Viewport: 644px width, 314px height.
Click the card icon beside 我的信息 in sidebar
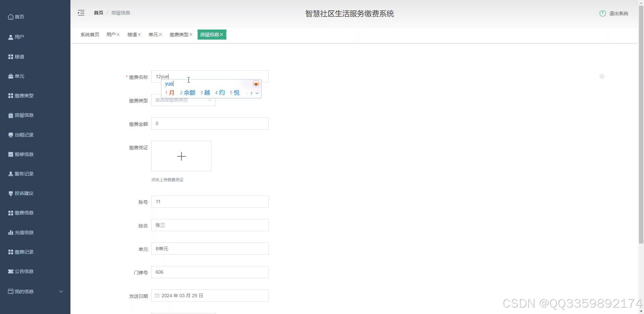coord(11,292)
